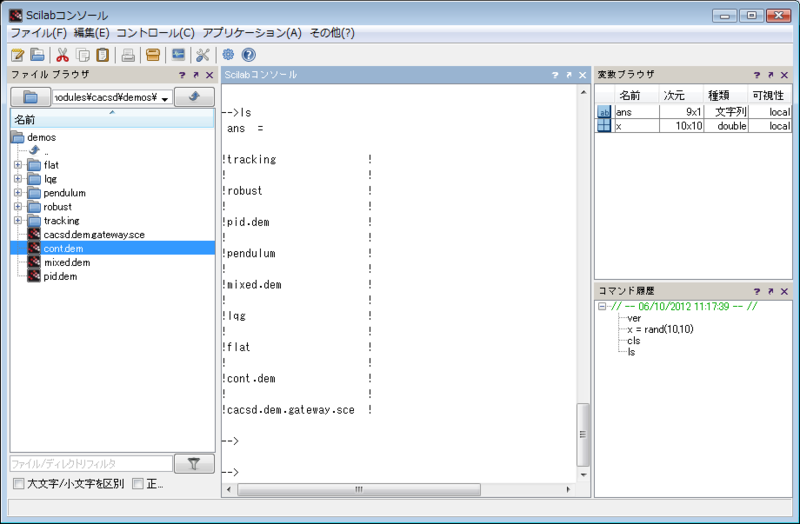Click the Scilab icon in the title bar
The height and width of the screenshot is (524, 800).
[16, 15]
